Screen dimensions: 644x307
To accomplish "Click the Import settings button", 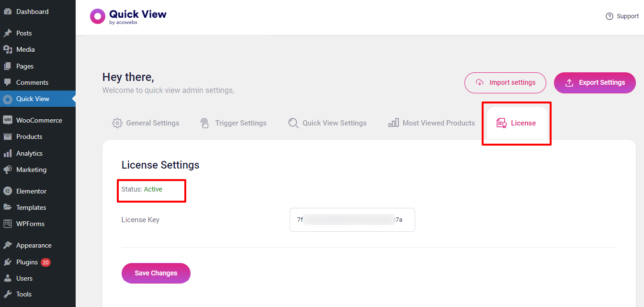I will (x=506, y=83).
